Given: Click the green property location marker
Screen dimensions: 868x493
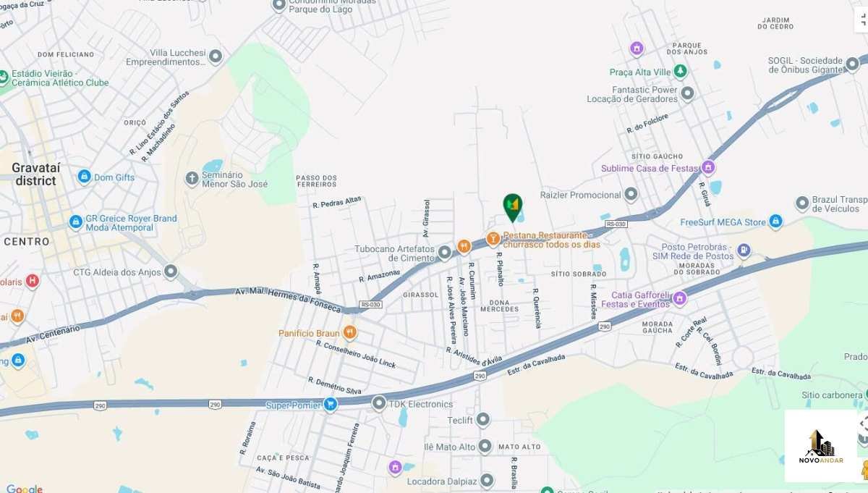Looking at the screenshot, I should [513, 207].
